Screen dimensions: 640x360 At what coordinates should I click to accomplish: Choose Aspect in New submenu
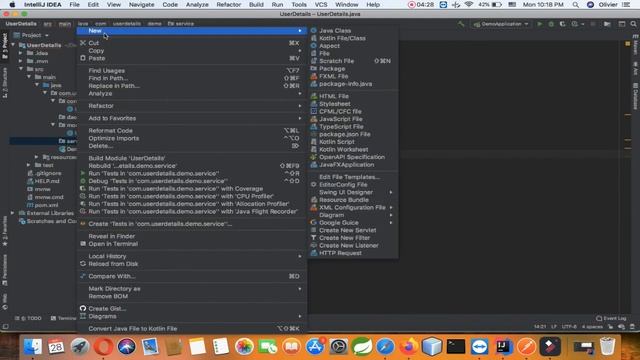click(x=353, y=46)
